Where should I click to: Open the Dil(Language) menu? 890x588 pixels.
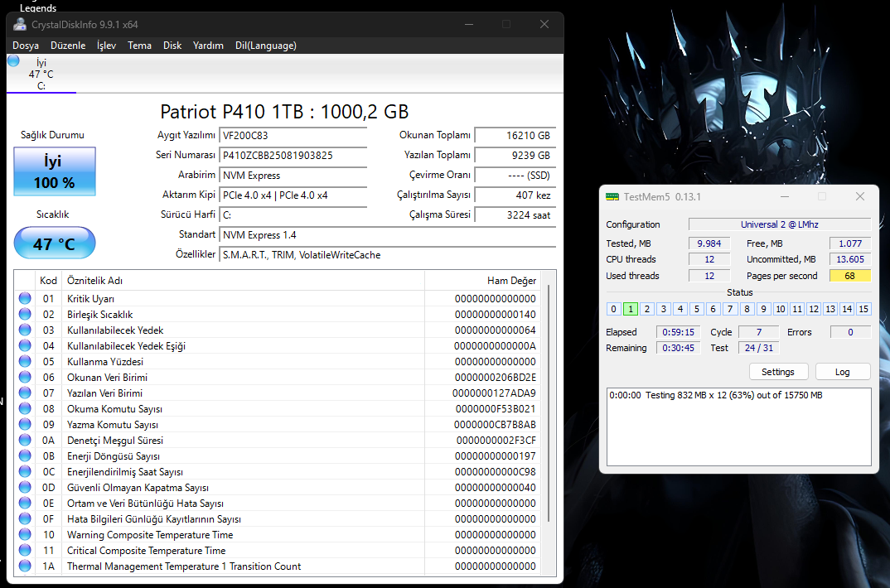(x=266, y=46)
